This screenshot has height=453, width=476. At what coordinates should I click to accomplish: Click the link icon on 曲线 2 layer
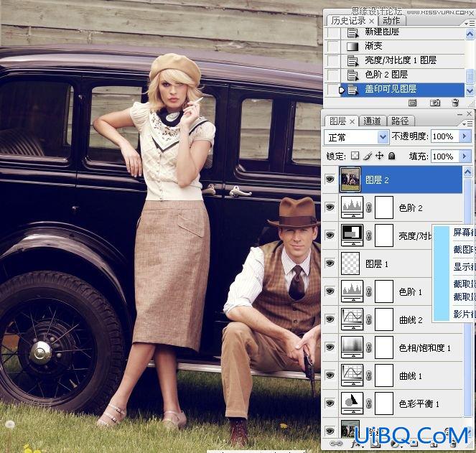point(369,319)
